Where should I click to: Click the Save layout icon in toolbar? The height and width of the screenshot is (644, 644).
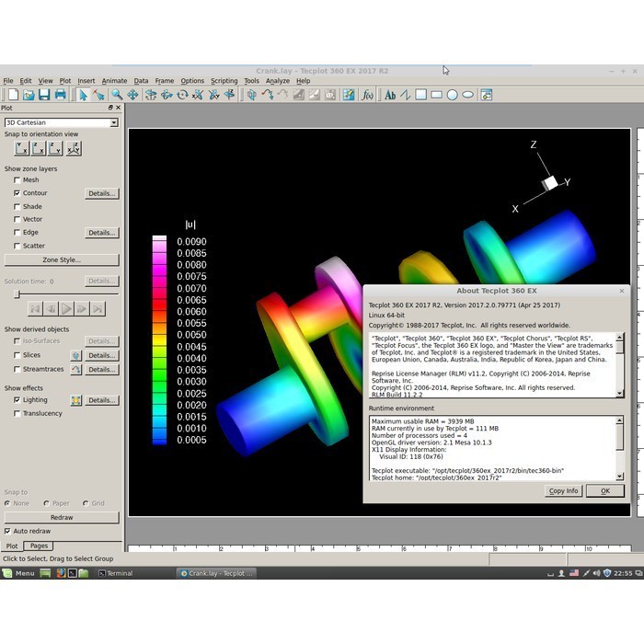pyautogui.click(x=44, y=95)
